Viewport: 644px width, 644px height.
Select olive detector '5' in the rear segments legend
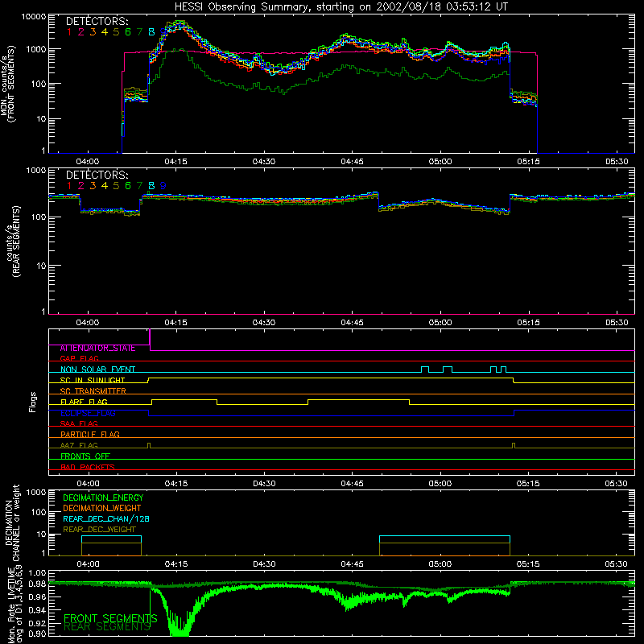click(x=116, y=186)
